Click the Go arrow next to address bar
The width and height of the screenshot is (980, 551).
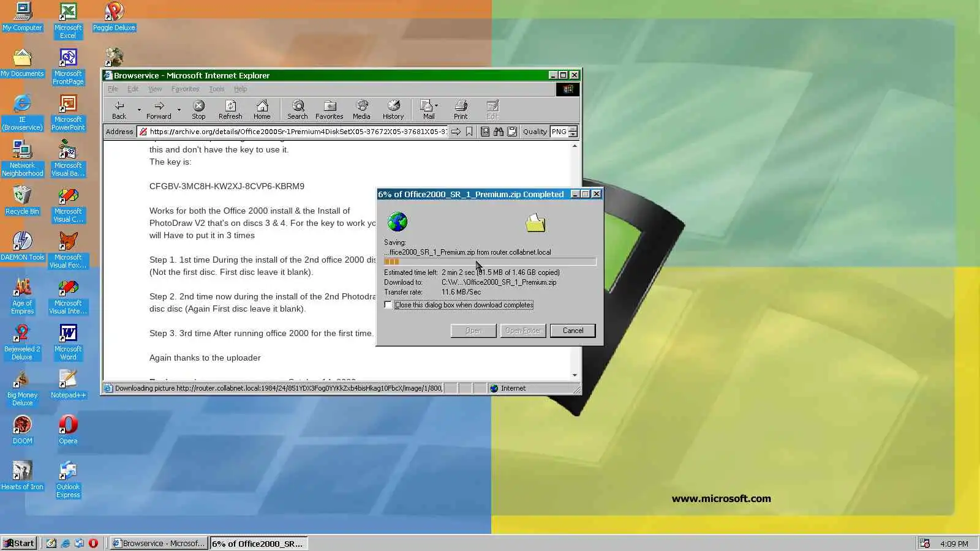click(x=456, y=132)
